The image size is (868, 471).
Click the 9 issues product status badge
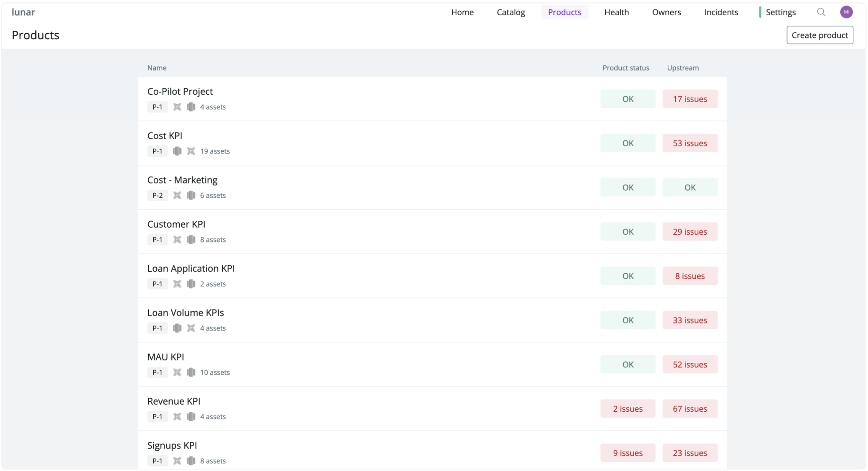(628, 453)
